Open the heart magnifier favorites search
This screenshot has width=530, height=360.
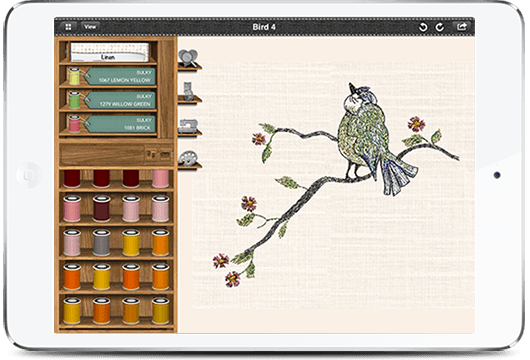coord(188,58)
